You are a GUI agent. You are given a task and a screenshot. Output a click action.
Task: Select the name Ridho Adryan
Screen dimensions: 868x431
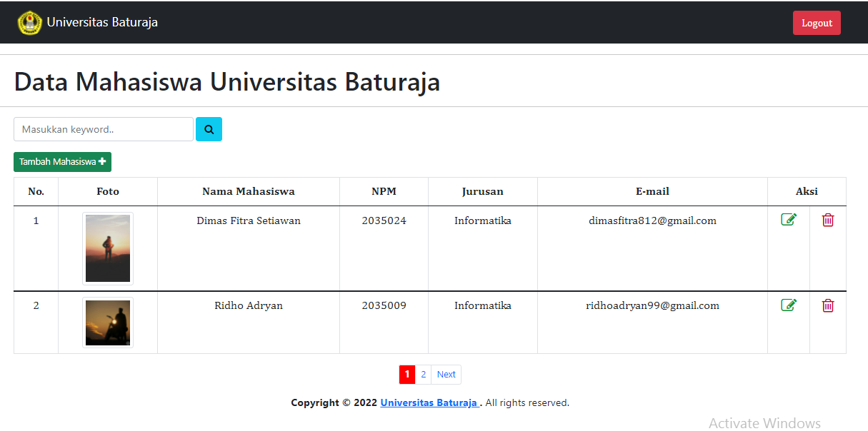pos(249,305)
